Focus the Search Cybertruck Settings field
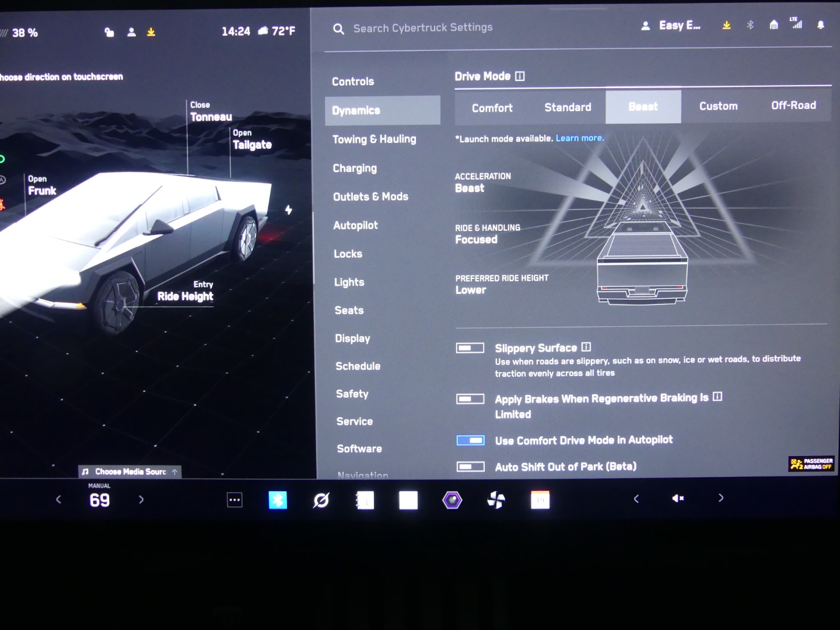The image size is (840, 630). coord(423,28)
